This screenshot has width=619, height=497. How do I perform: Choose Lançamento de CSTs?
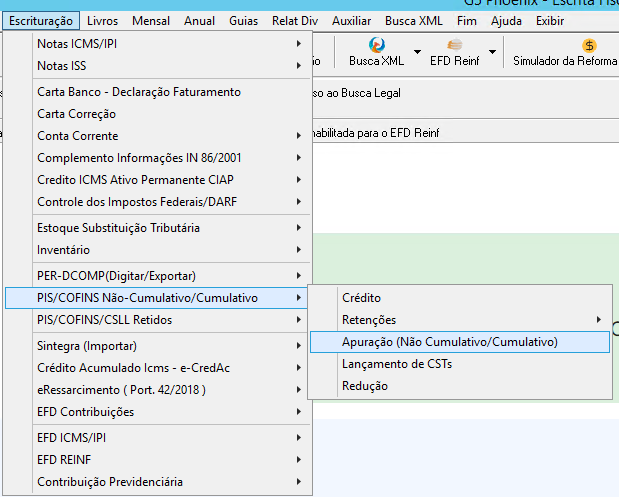460,364
